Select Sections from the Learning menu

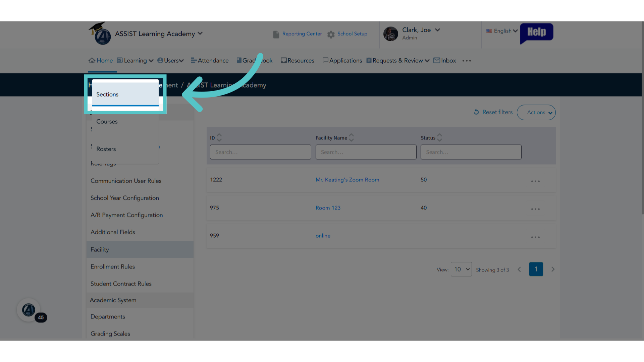coord(125,95)
